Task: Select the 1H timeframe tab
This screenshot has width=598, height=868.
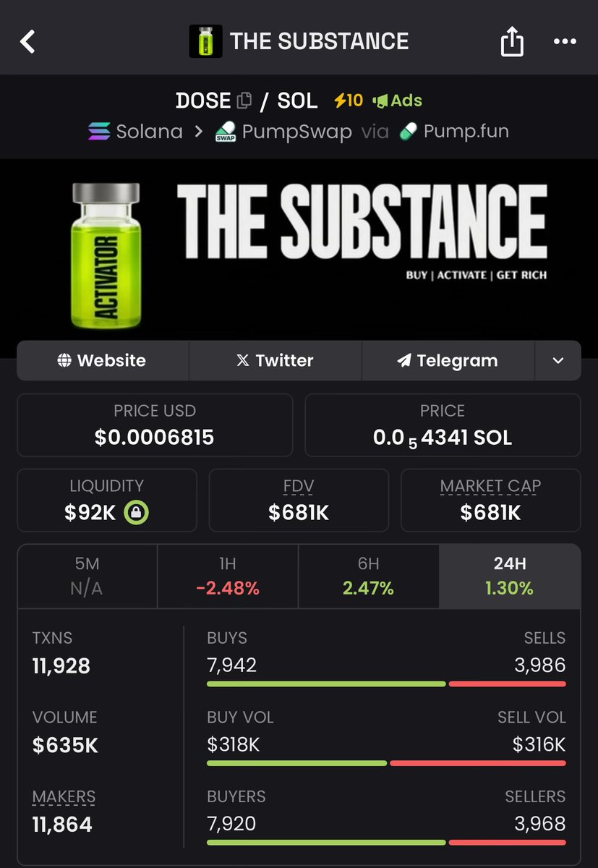Action: pyautogui.click(x=227, y=576)
